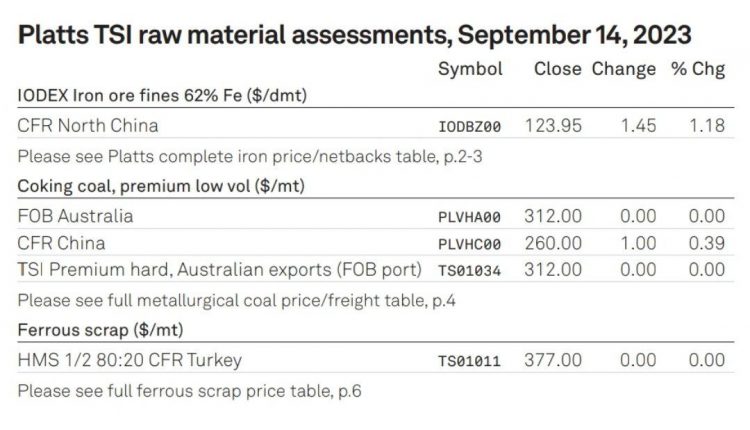The height and width of the screenshot is (430, 750).
Task: Click the % Chg column header
Action: [x=698, y=69]
